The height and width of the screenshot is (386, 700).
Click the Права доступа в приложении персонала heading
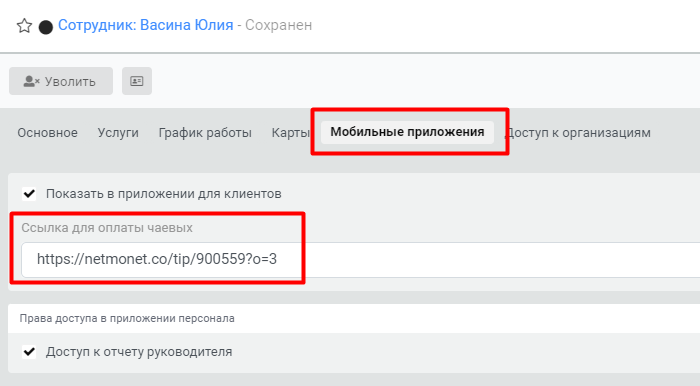pyautogui.click(x=127, y=319)
